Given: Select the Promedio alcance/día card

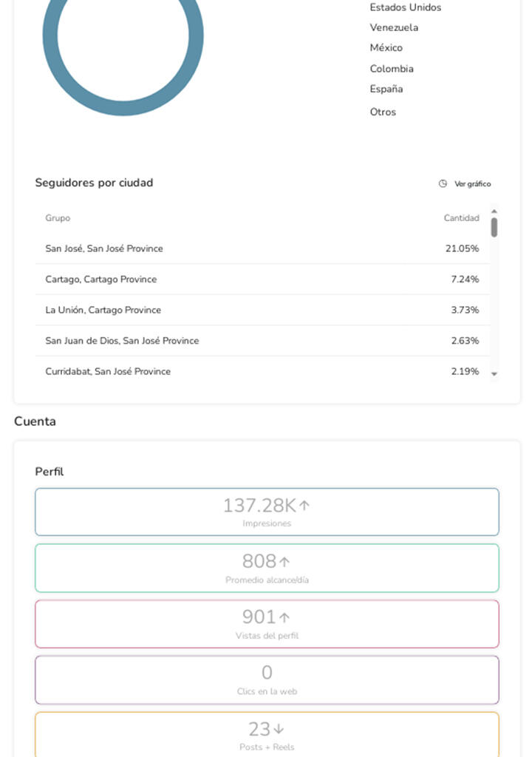Looking at the screenshot, I should (x=267, y=568).
